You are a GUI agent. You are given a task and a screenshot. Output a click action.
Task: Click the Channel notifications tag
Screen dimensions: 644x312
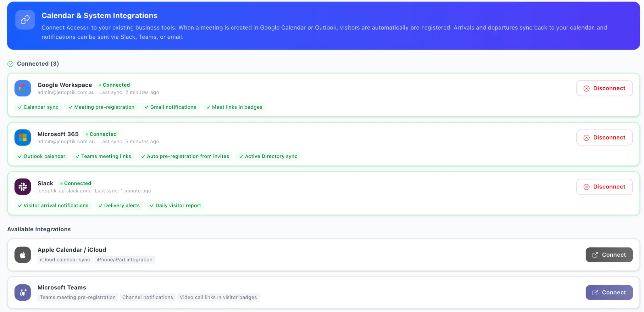click(147, 298)
